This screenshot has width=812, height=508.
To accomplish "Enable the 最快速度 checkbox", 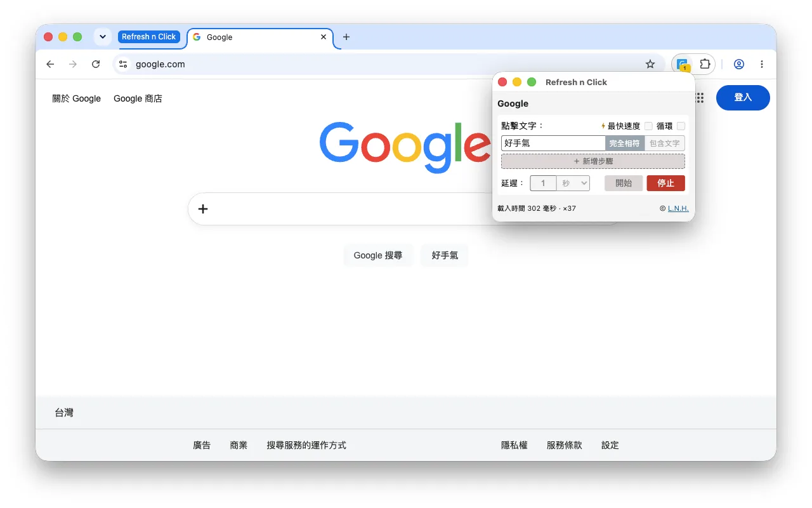I will pyautogui.click(x=648, y=126).
